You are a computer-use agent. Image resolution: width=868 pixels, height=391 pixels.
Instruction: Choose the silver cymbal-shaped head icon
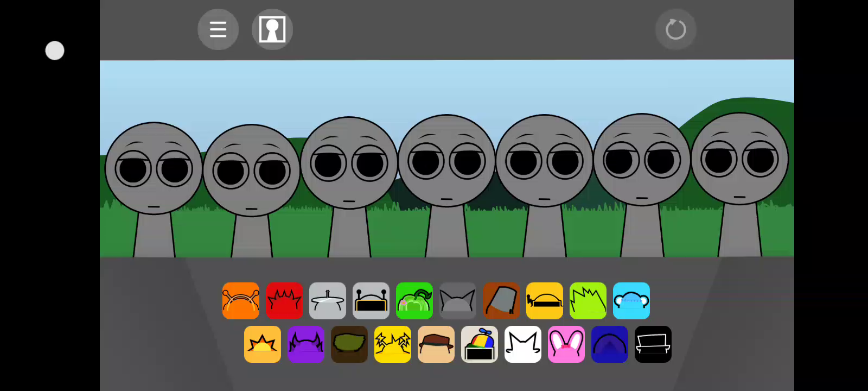pos(328,301)
